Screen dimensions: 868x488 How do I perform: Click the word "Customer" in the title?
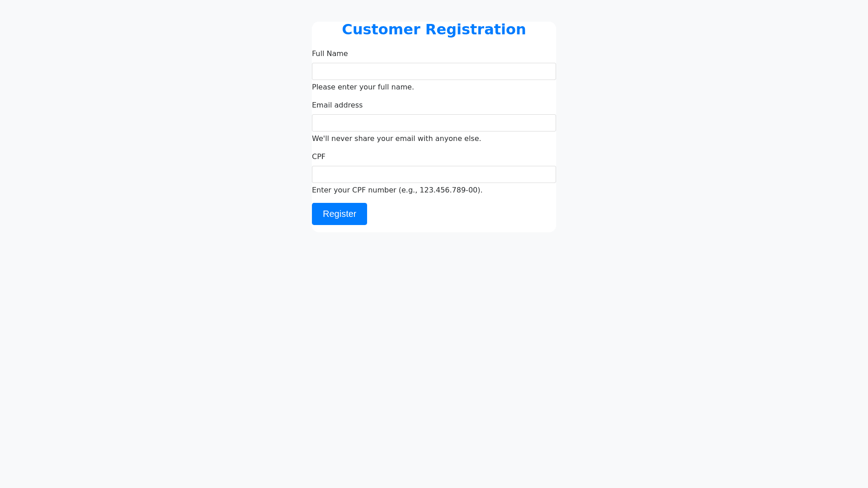pyautogui.click(x=381, y=29)
